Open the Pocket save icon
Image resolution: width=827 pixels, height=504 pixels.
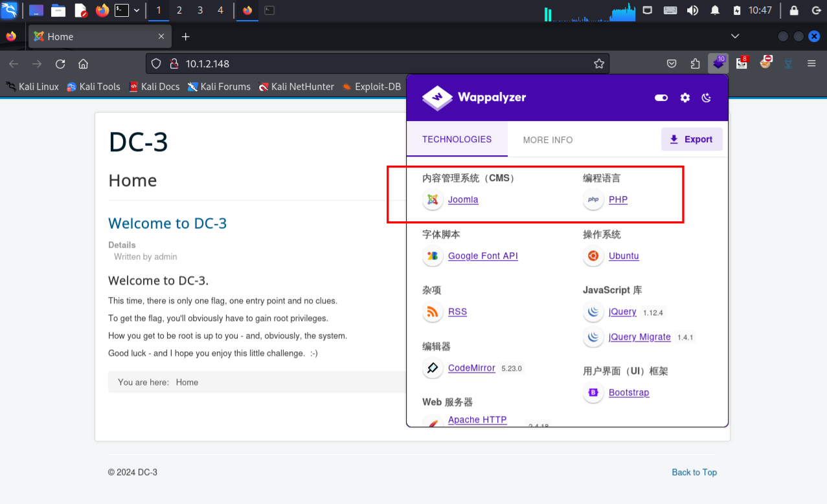coord(672,63)
